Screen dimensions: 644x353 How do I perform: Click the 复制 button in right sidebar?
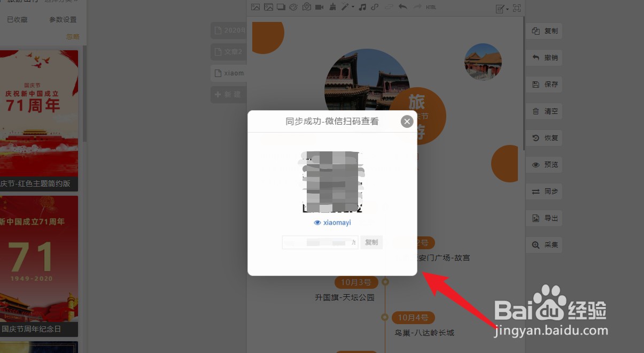[x=545, y=31]
